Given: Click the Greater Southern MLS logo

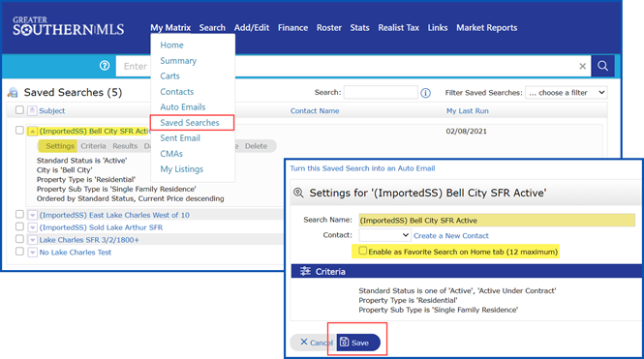Looking at the screenshot, I should (x=68, y=26).
